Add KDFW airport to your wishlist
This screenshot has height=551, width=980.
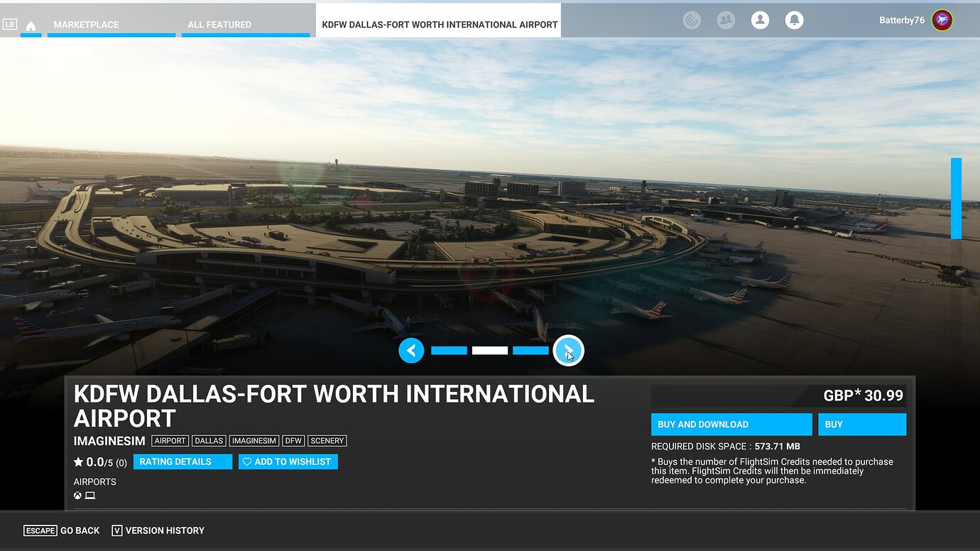click(288, 462)
